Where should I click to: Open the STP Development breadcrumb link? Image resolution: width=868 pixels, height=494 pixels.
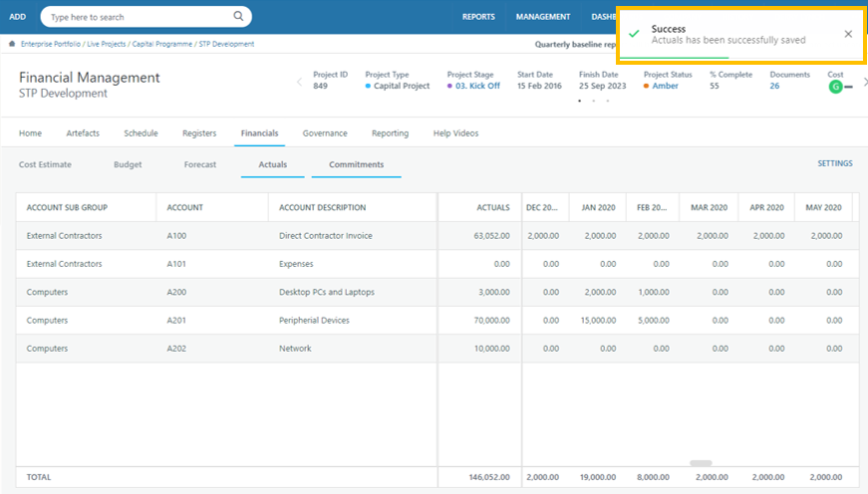[x=226, y=44]
